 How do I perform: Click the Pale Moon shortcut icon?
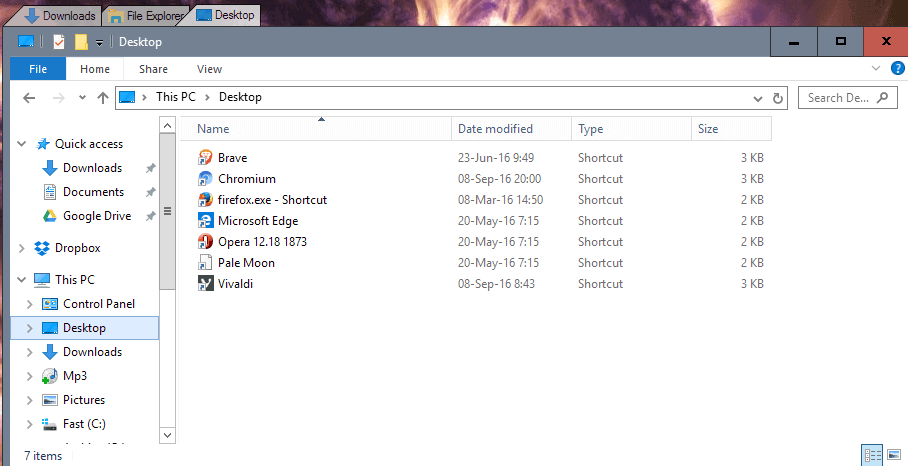[x=205, y=263]
